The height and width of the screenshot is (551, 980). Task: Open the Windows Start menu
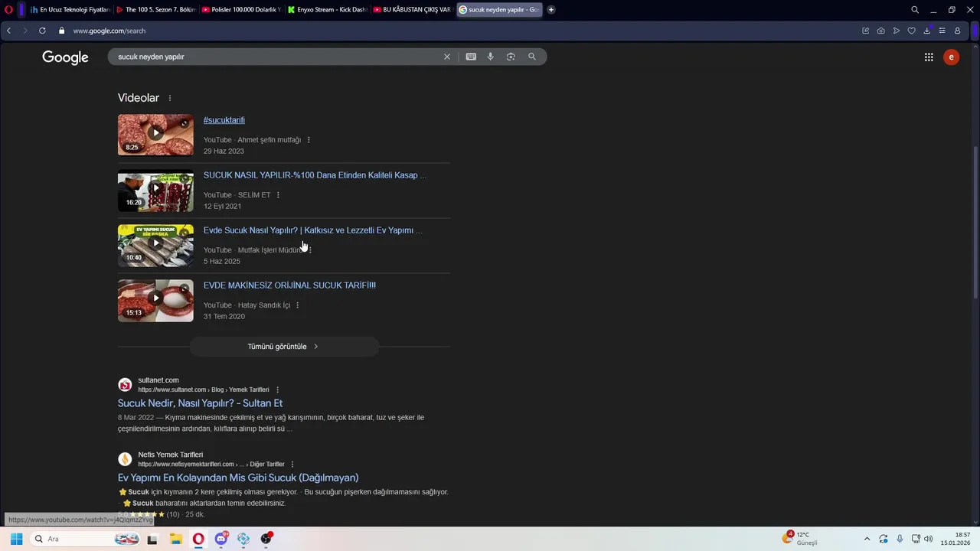tap(16, 539)
